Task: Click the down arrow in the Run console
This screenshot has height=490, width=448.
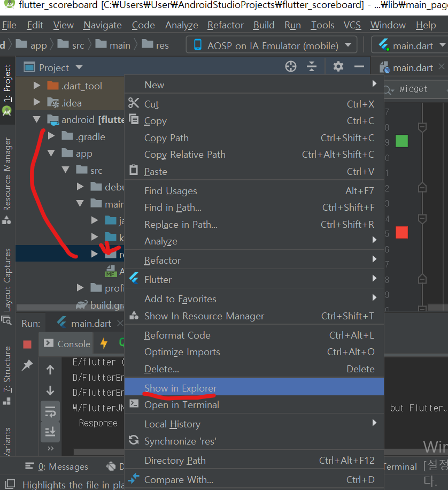Action: coord(50,391)
